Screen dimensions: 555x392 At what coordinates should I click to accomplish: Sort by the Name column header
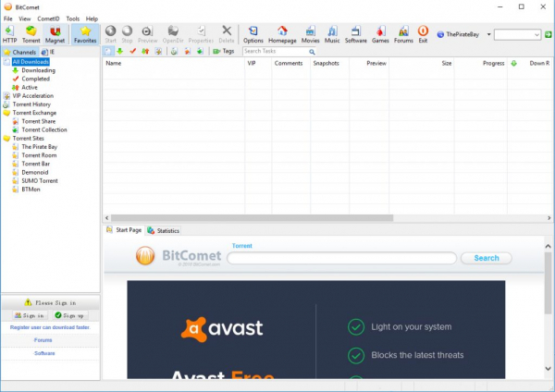click(174, 63)
